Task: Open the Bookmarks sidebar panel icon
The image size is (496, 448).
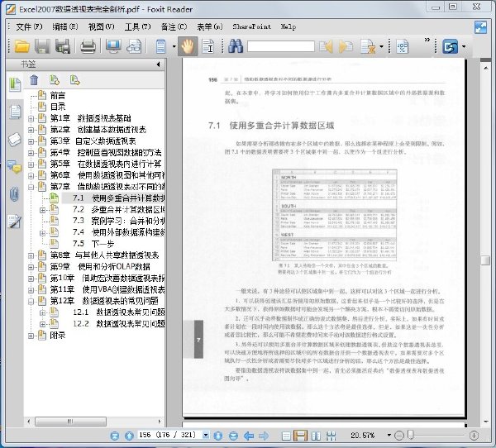Action: [15, 84]
